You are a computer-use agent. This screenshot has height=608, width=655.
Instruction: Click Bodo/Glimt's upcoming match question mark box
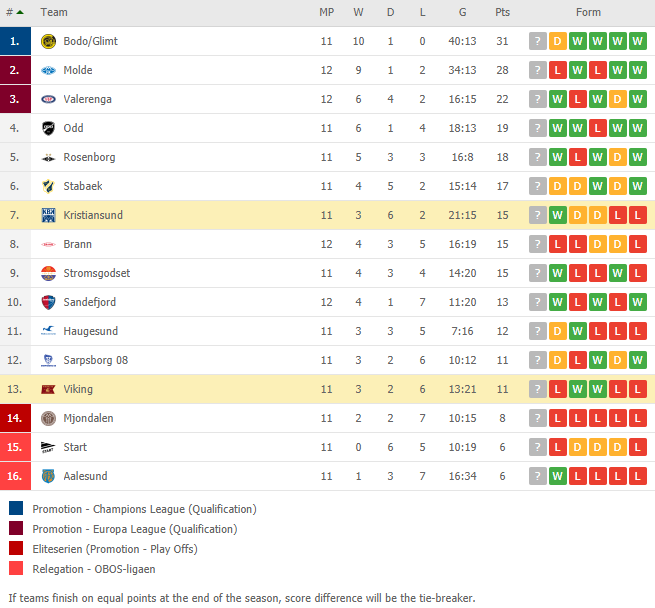pos(538,41)
